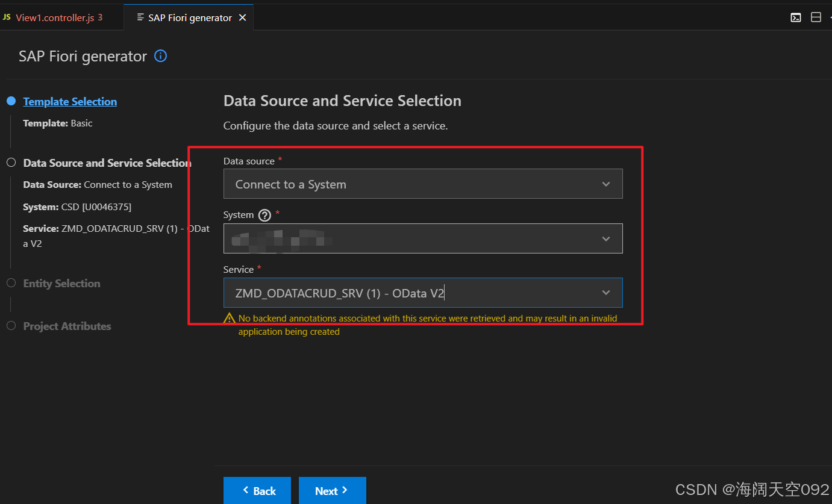Click the page icon on the generator tab
This screenshot has width=832, height=504.
[140, 17]
